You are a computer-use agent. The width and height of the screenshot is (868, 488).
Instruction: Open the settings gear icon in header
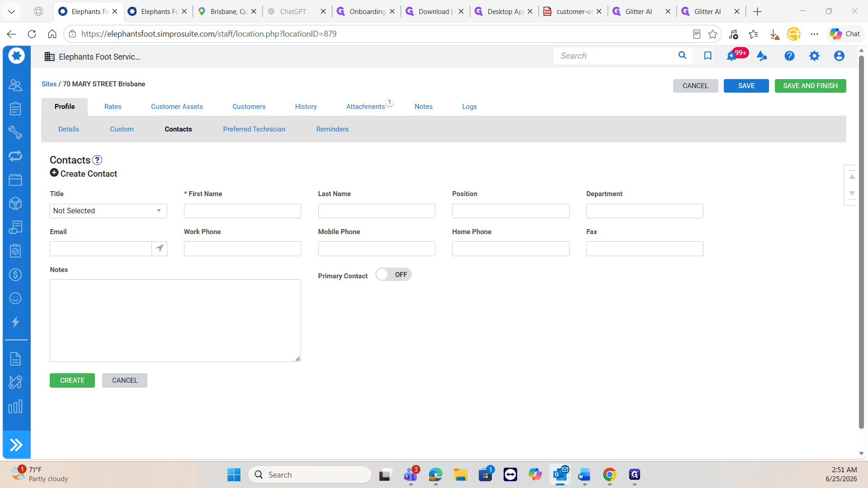(x=814, y=56)
